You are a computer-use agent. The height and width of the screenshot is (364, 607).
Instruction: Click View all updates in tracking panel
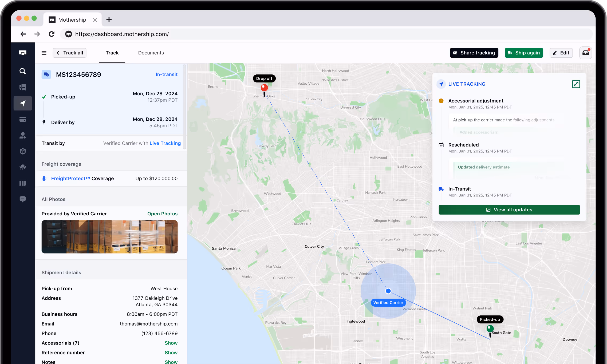(509, 209)
